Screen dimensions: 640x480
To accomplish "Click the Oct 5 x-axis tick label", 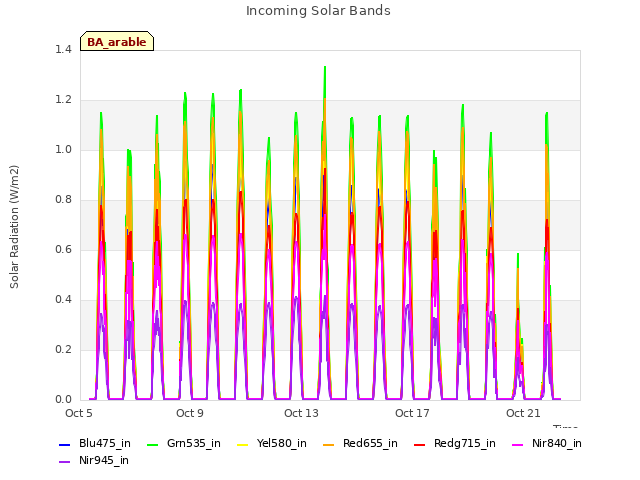I will tap(79, 413).
